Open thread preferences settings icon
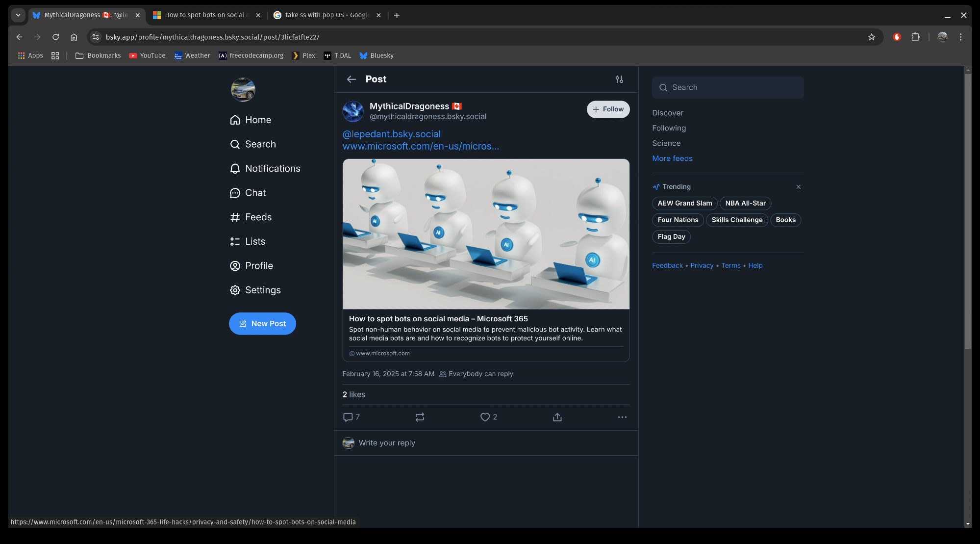The width and height of the screenshot is (980, 544). [x=619, y=79]
